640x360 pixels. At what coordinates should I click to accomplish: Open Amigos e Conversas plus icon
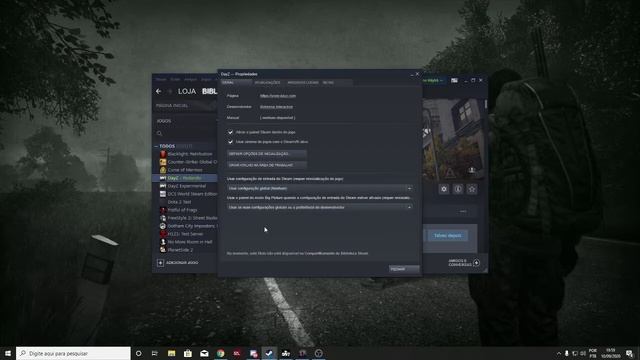coord(476,262)
